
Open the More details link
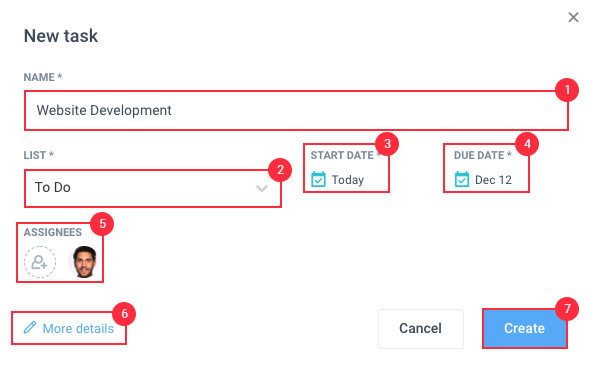tap(78, 328)
